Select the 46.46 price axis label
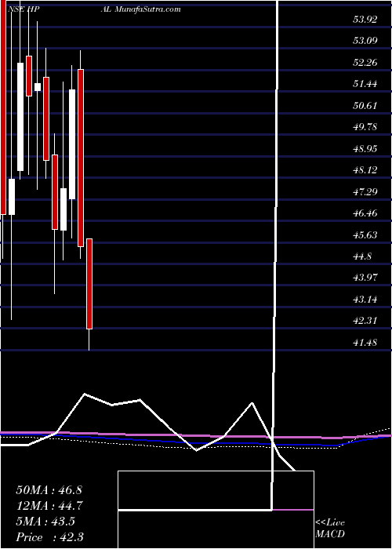Viewport: 392px width, 549px height. 365,213
